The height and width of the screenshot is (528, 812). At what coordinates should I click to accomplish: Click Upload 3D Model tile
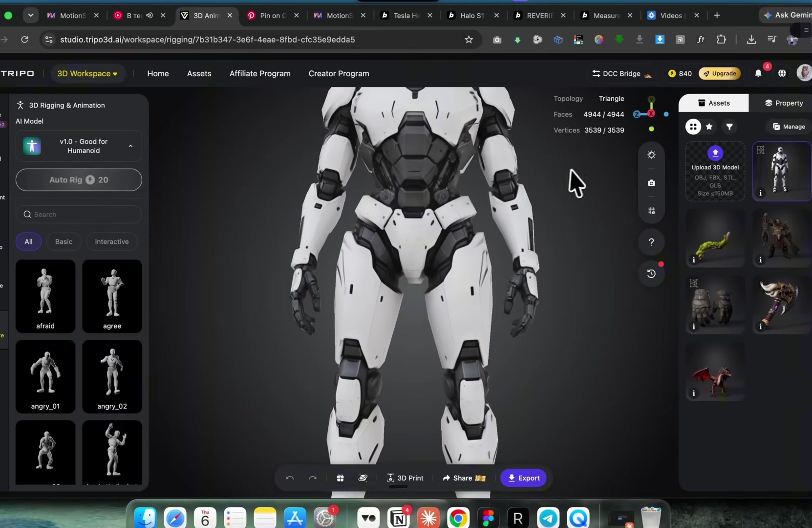pyautogui.click(x=715, y=171)
